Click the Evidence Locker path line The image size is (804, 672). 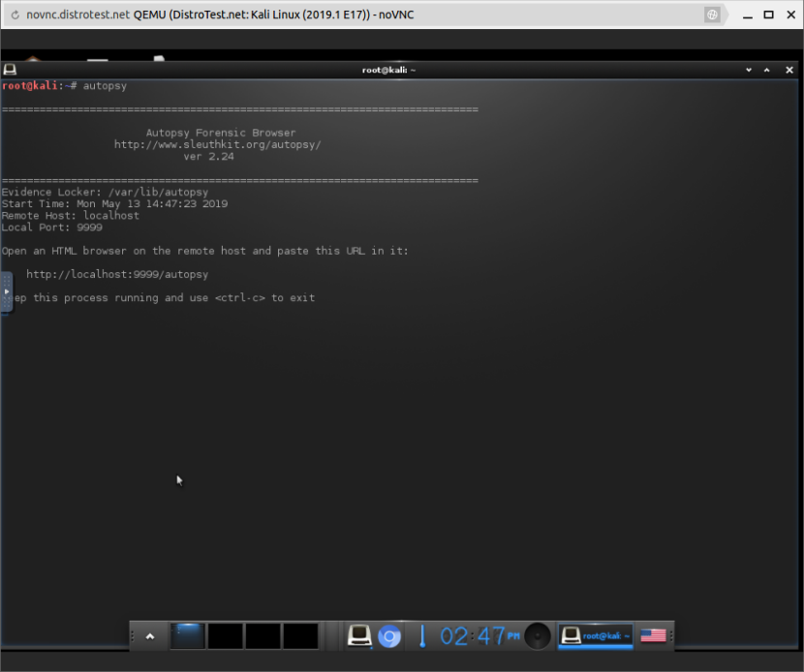[x=106, y=192]
